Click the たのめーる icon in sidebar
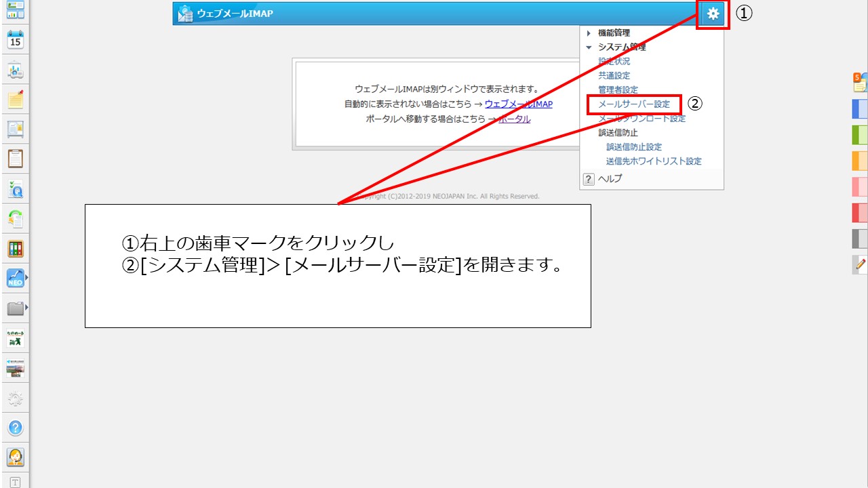This screenshot has height=488, width=868. point(14,337)
